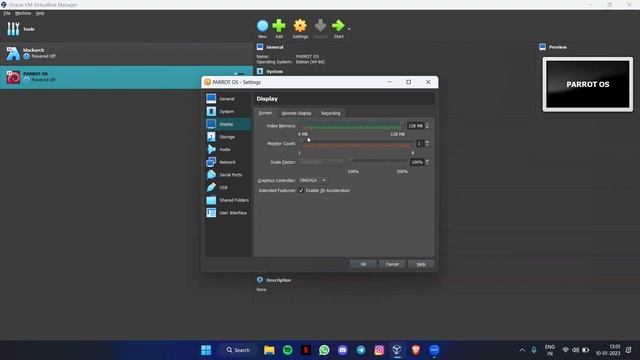Switch to the Screen tab
This screenshot has width=640, height=360.
(265, 113)
